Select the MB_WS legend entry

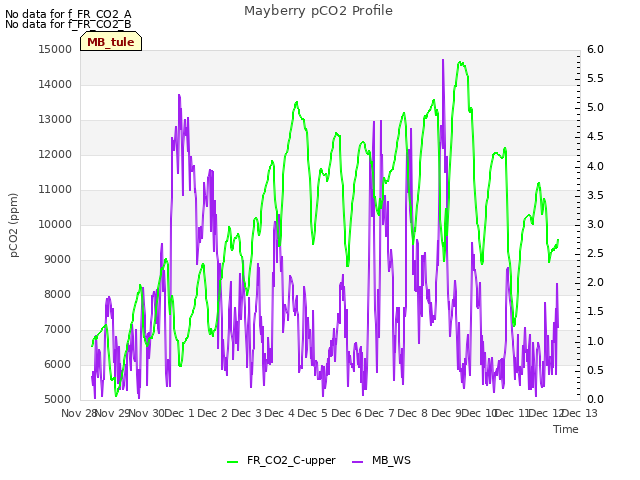coord(381,460)
